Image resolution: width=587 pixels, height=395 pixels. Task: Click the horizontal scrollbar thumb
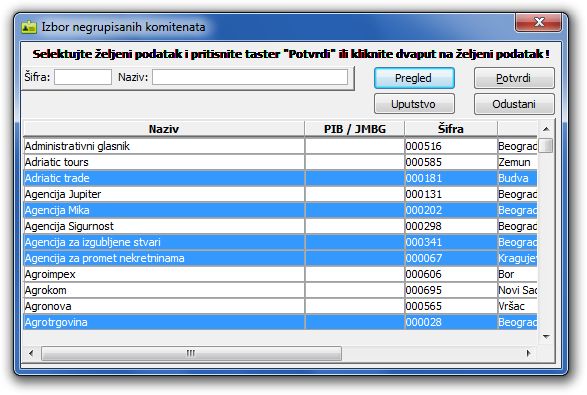191,353
